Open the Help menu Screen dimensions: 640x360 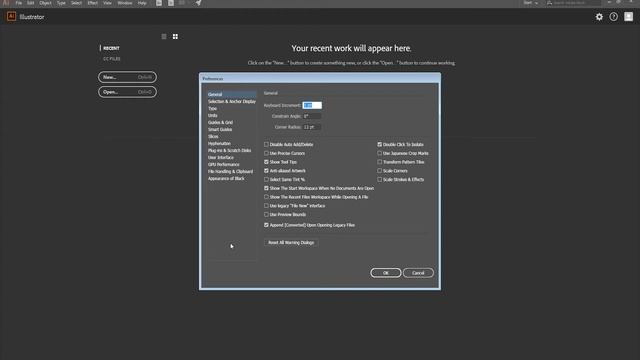(x=142, y=3)
